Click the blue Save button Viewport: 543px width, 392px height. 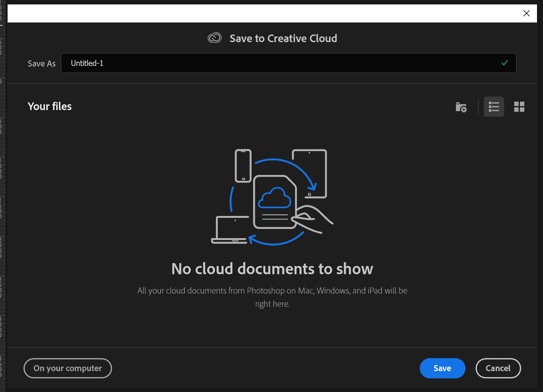tap(442, 368)
